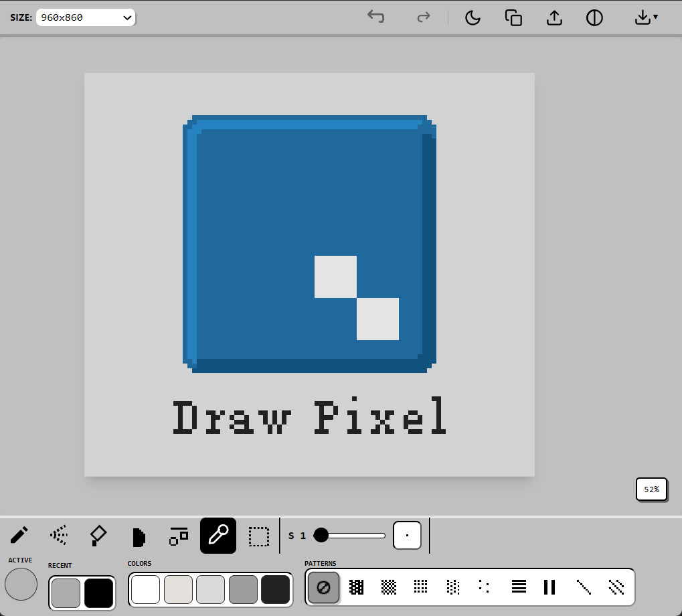Select the pencil drawing tool
This screenshot has height=616, width=682.
pyautogui.click(x=19, y=536)
